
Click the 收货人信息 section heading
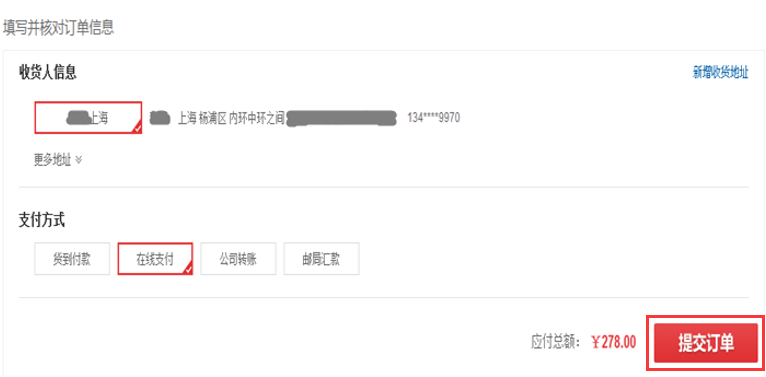click(48, 73)
